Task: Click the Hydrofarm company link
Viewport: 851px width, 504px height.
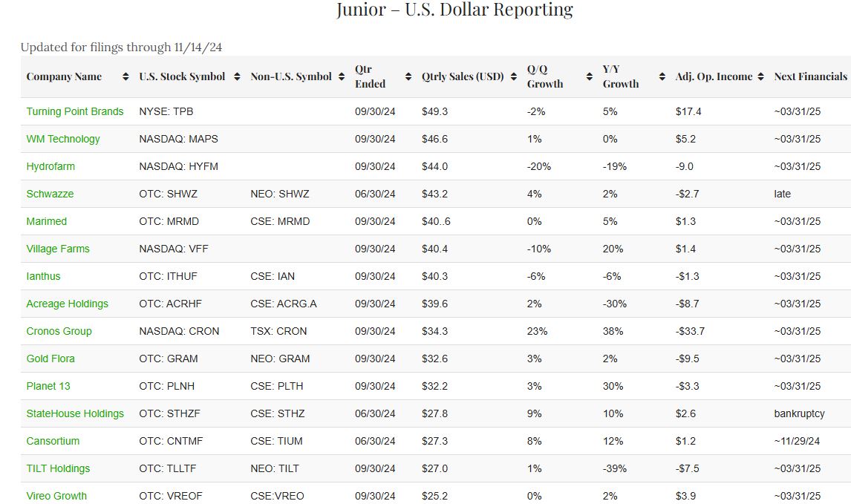Action: tap(50, 166)
